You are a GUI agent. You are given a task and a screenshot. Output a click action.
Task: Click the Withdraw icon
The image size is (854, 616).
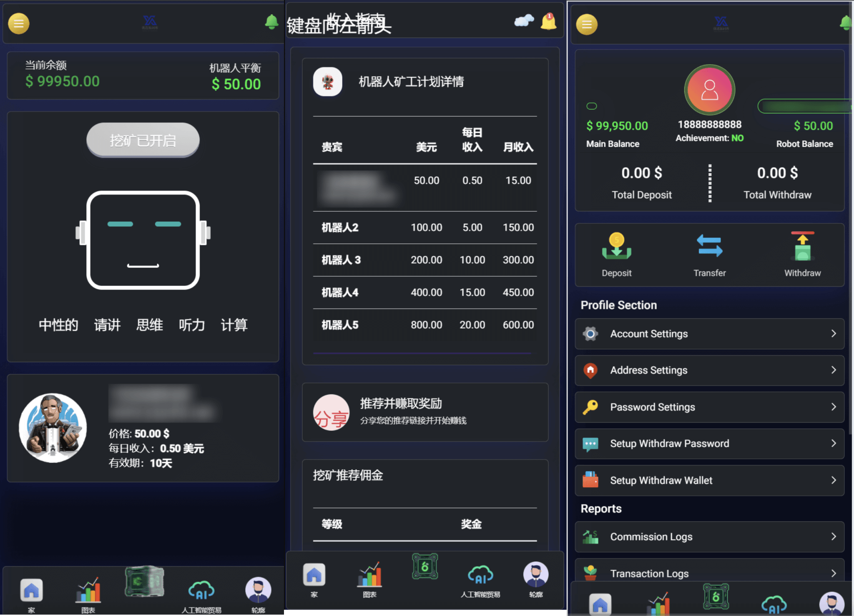click(x=802, y=247)
